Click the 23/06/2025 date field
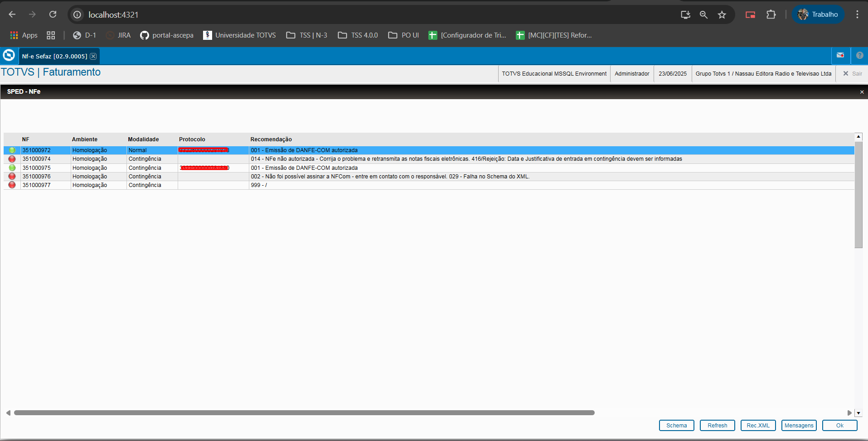This screenshot has height=441, width=868. [673, 74]
